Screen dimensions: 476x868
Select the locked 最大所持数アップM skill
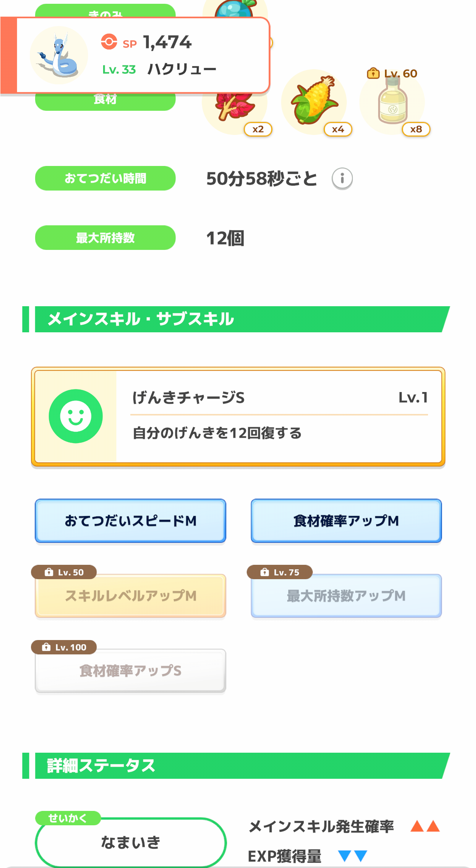(346, 596)
